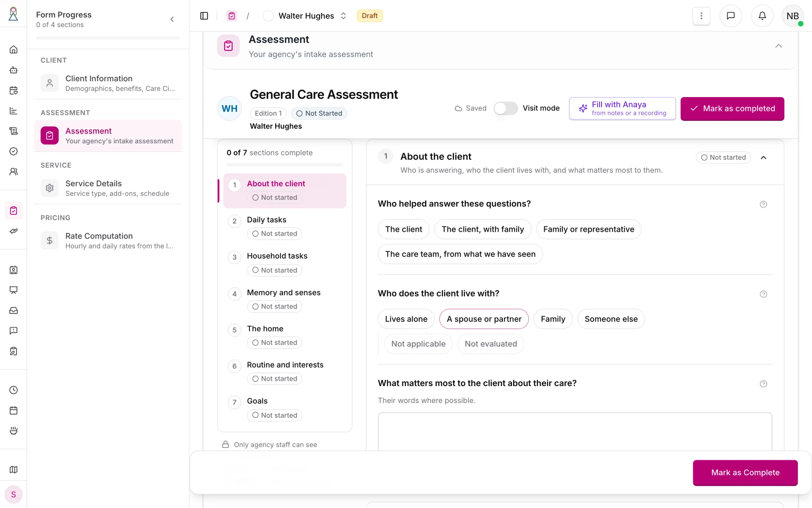Viewport: 812px width, 508px height.
Task: Click the notifications bell icon
Action: 762,16
